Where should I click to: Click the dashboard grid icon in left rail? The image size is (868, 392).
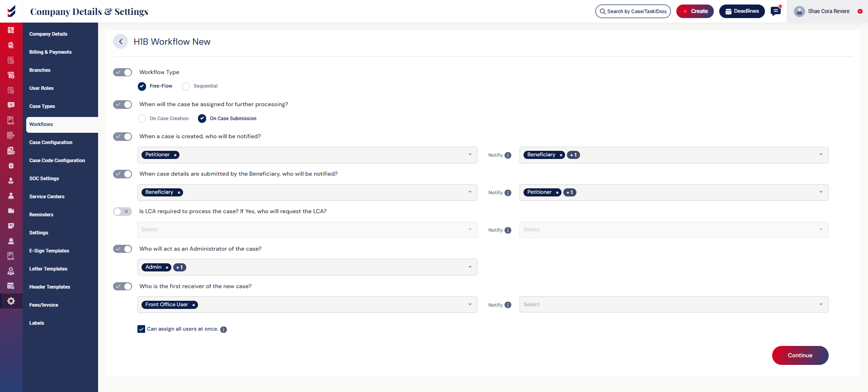pyautogui.click(x=11, y=30)
